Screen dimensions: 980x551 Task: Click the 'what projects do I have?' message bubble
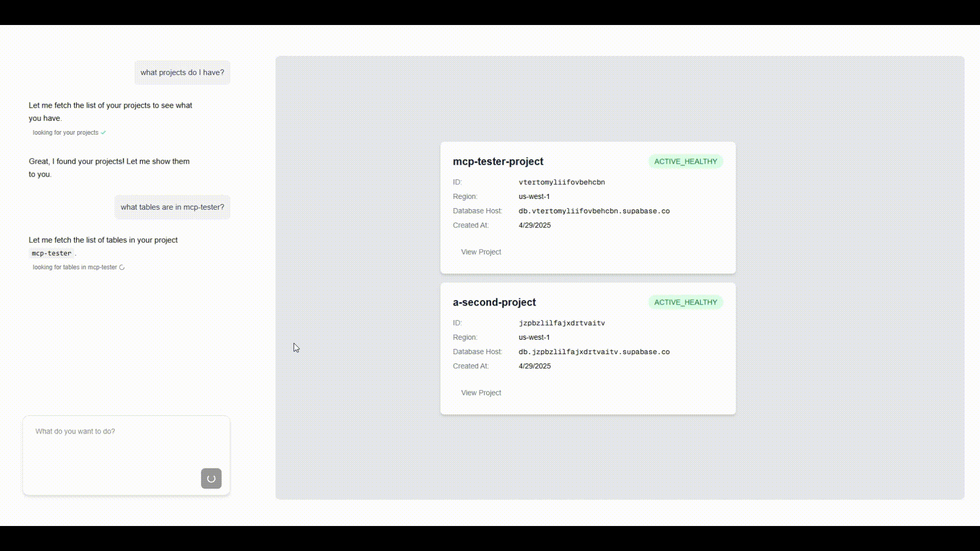(x=182, y=72)
